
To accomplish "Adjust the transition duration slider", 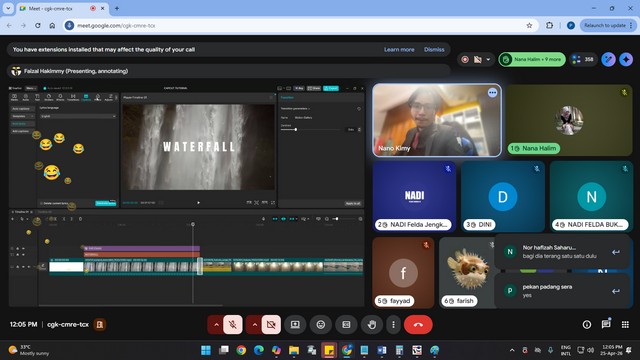I will [x=296, y=129].
